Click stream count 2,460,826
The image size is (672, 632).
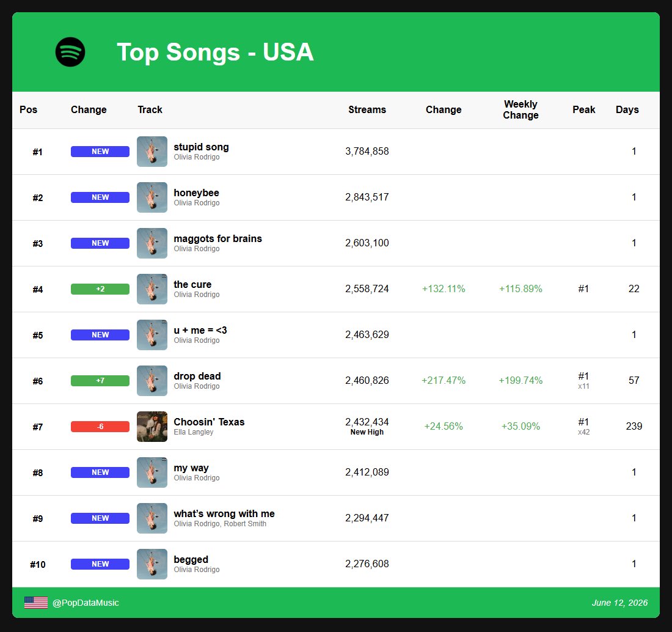click(x=367, y=381)
